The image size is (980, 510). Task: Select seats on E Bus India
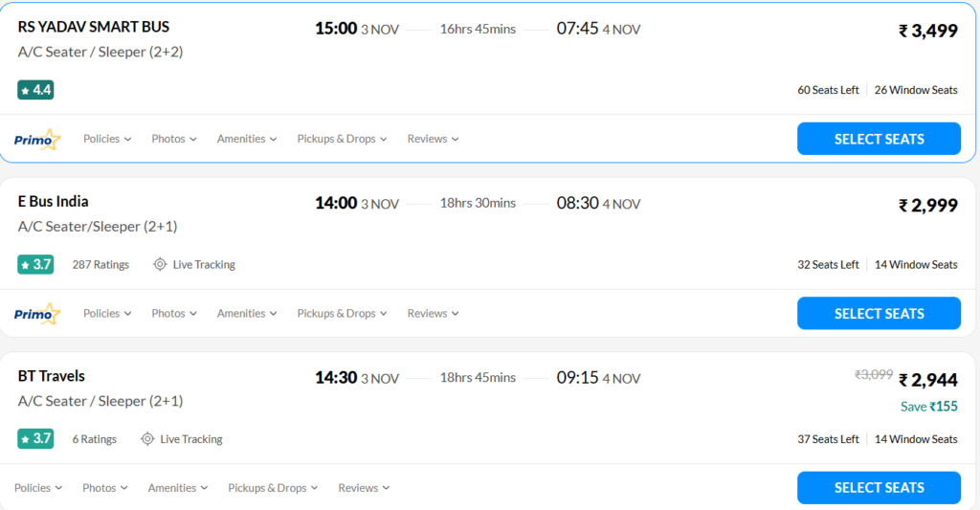point(879,313)
